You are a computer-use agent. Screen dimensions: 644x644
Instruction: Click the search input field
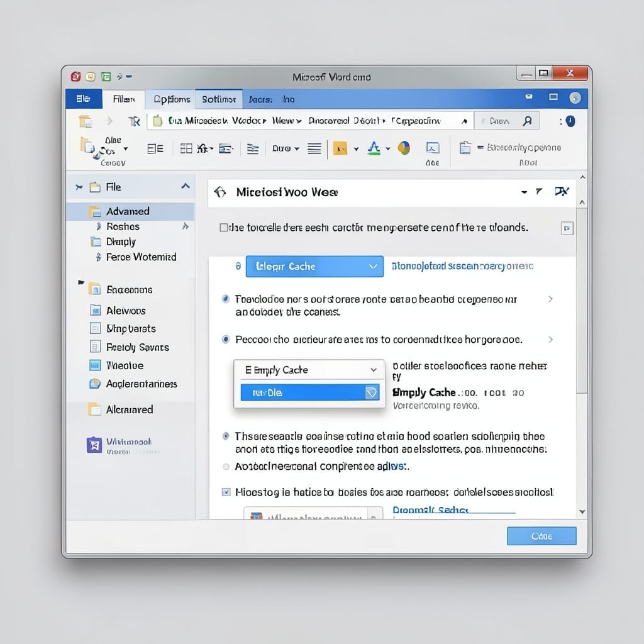click(x=507, y=121)
